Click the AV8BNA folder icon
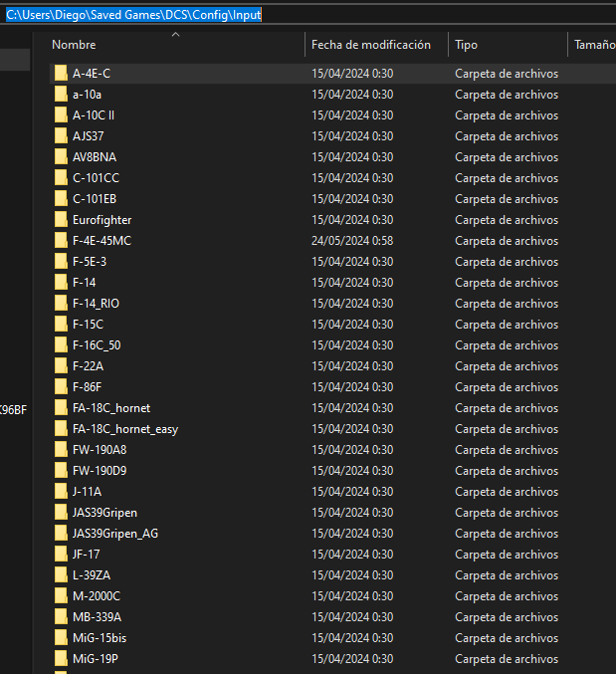Image resolution: width=616 pixels, height=674 pixels. 61,157
